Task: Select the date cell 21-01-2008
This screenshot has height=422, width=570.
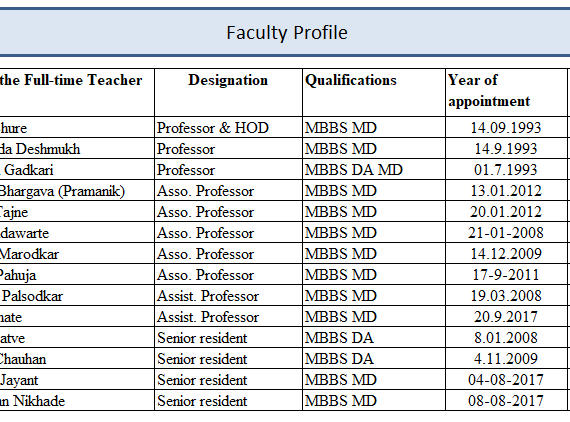Action: (x=506, y=233)
